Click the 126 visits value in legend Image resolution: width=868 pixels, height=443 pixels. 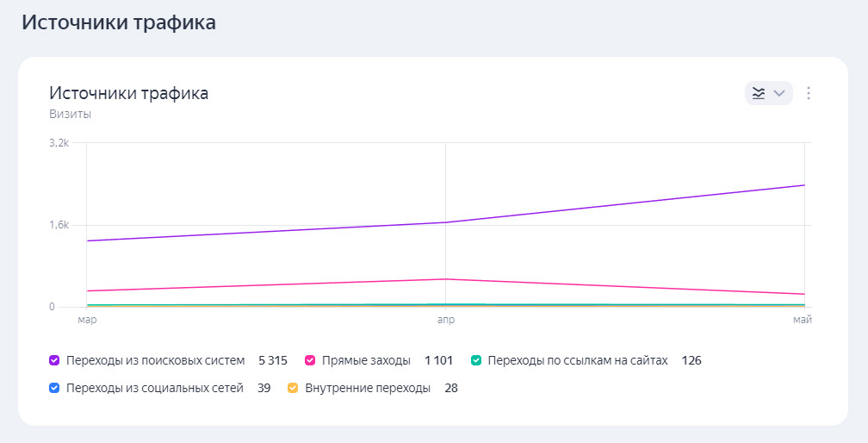pos(691,360)
